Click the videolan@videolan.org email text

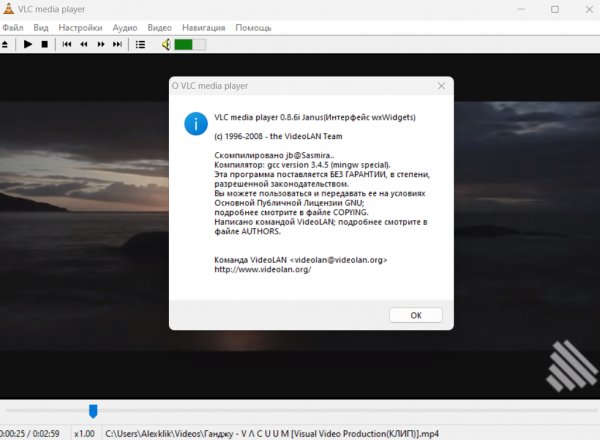coord(339,260)
